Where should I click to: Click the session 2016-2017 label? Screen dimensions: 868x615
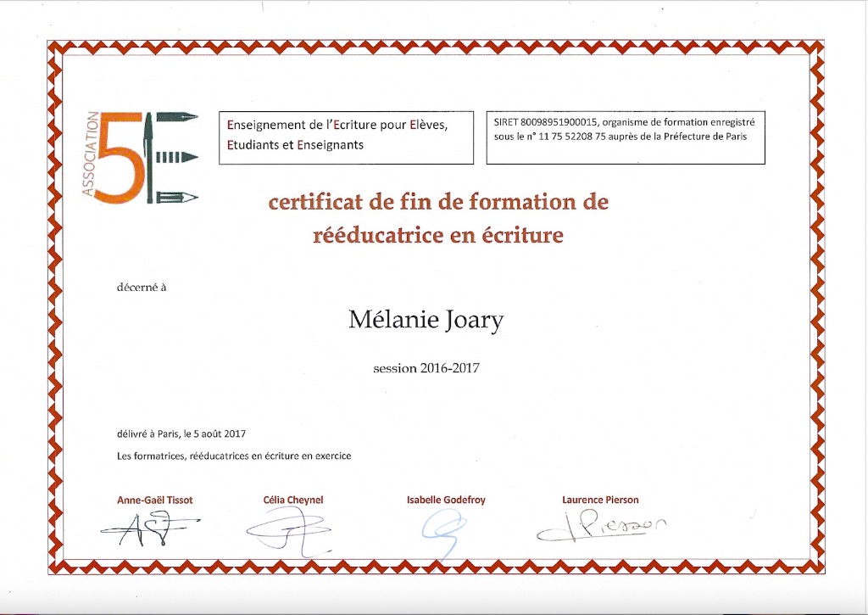coord(426,368)
